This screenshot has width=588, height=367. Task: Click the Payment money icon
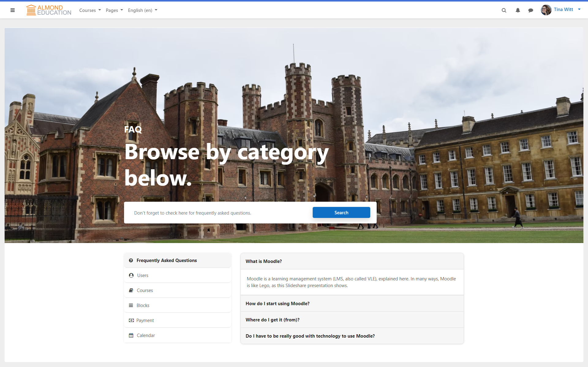(131, 320)
